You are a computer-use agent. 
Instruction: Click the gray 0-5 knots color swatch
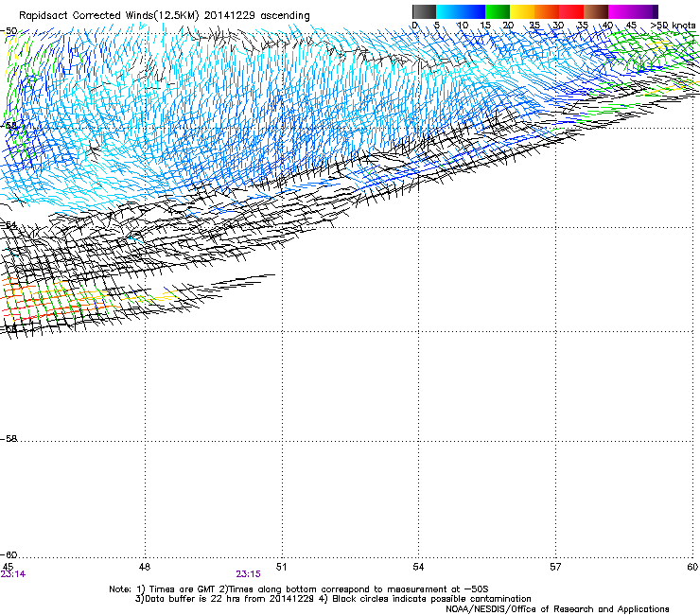[424, 11]
